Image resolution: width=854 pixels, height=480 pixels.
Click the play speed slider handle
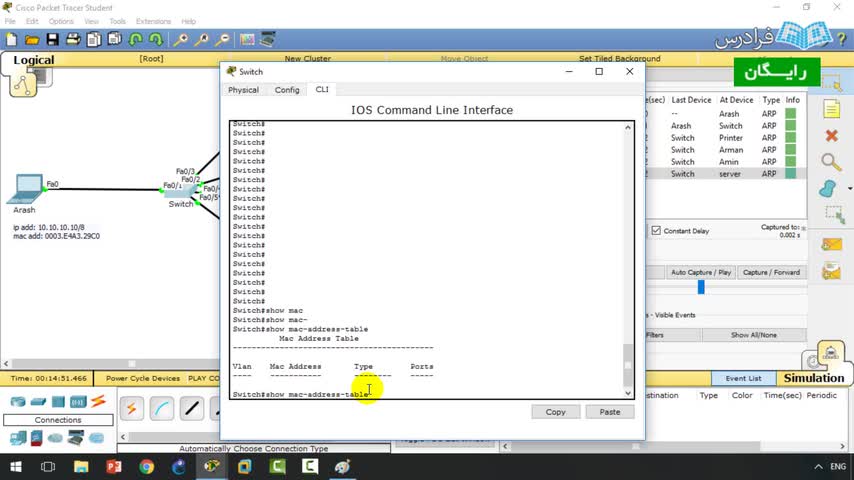pyautogui.click(x=701, y=287)
